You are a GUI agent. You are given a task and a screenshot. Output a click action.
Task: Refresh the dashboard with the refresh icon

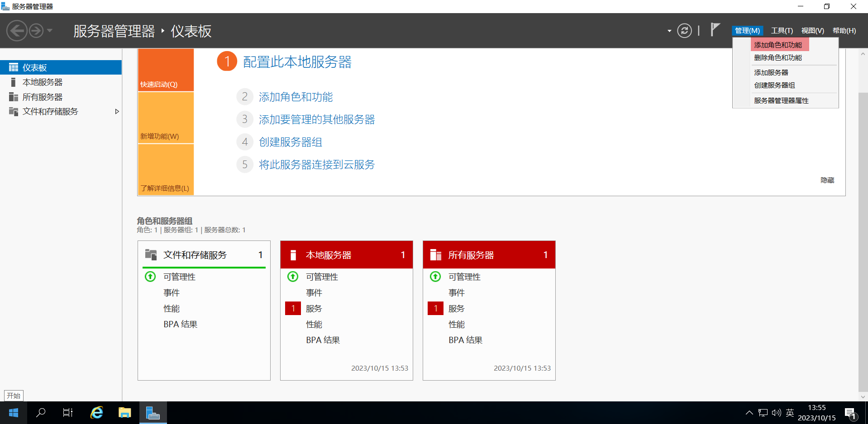(x=684, y=31)
